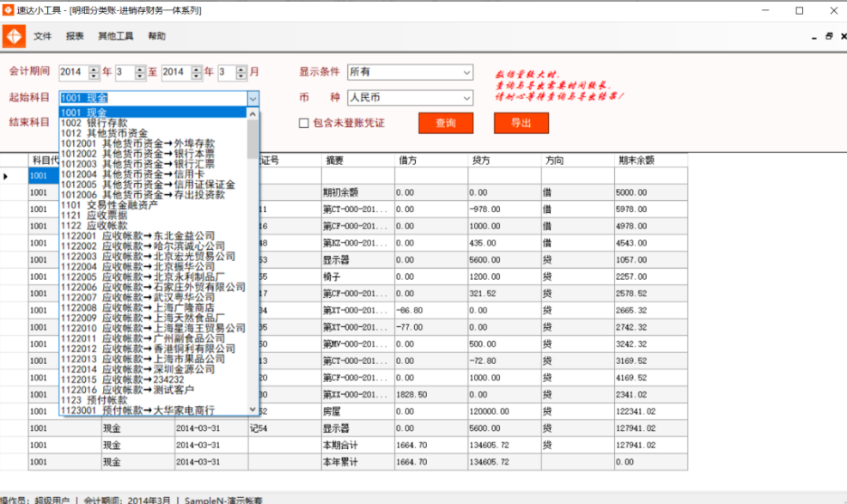The width and height of the screenshot is (847, 504).
Task: Open the 报表 menu
Action: pos(75,36)
